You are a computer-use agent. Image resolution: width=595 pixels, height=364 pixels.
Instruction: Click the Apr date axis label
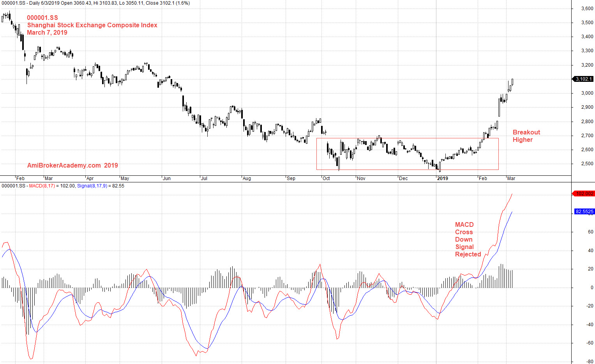pyautogui.click(x=90, y=178)
